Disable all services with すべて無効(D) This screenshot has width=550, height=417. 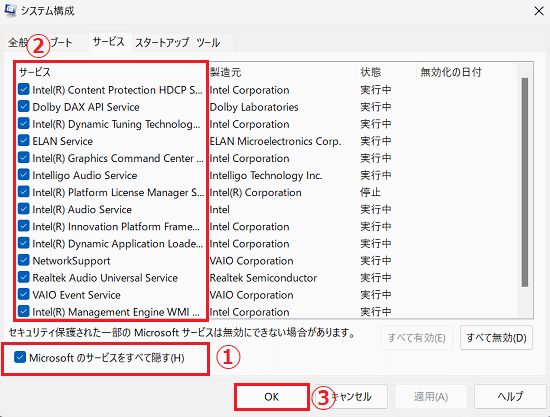point(496,338)
